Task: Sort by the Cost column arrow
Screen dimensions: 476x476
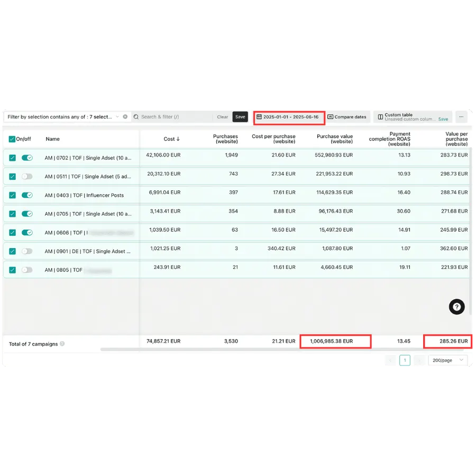Action: 178,139
